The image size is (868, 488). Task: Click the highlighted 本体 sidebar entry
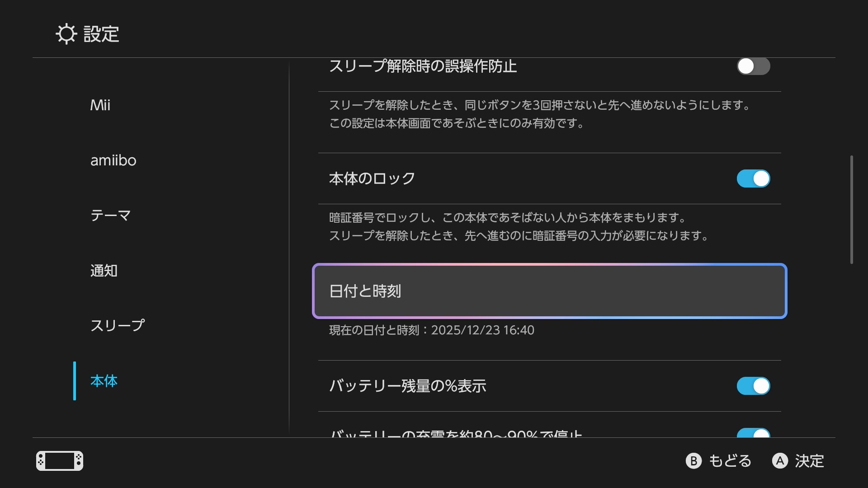104,381
